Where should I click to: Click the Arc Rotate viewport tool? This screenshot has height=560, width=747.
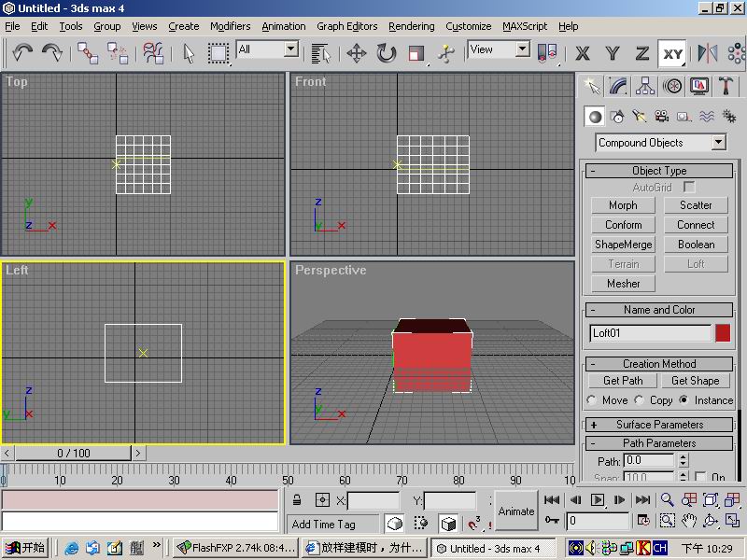point(711,520)
